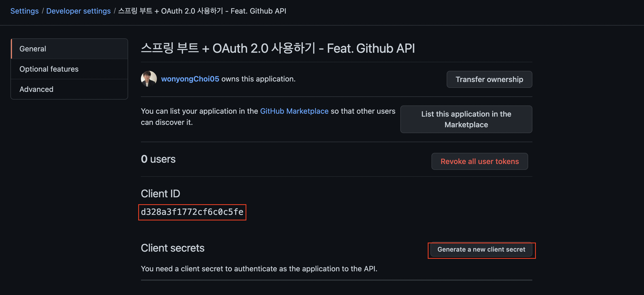Click the client secret authentication description text

pyautogui.click(x=259, y=269)
